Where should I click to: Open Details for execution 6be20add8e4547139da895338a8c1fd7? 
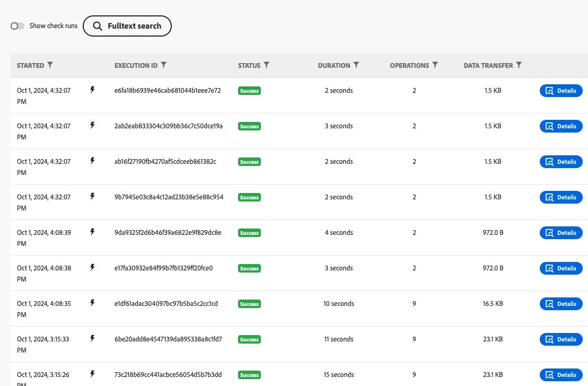pos(561,339)
